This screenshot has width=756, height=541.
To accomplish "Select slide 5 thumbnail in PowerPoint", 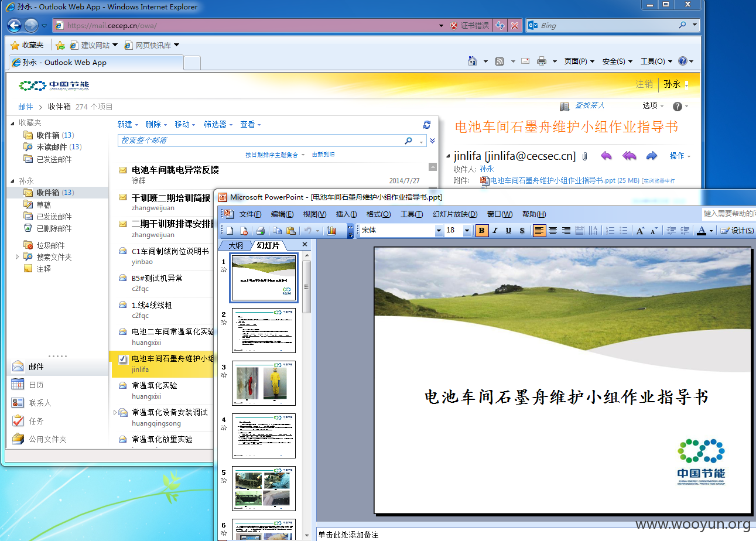I will coord(264,488).
